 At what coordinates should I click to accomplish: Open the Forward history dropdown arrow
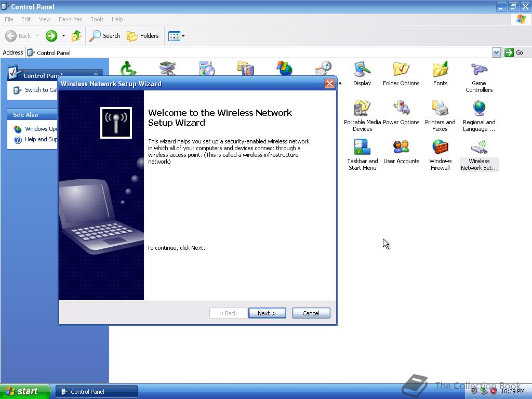63,36
